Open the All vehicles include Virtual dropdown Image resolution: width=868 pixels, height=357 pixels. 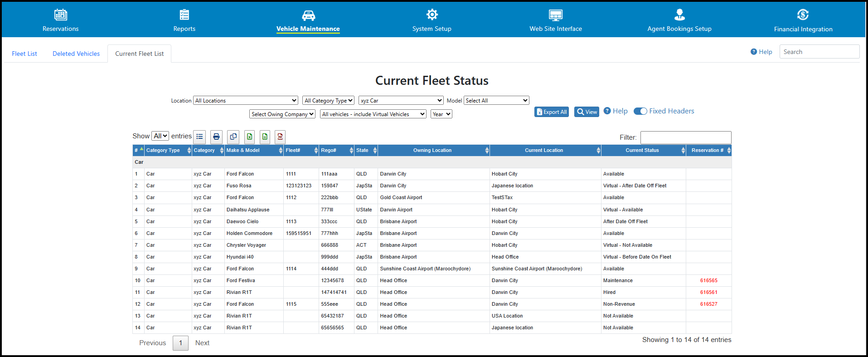coord(373,114)
